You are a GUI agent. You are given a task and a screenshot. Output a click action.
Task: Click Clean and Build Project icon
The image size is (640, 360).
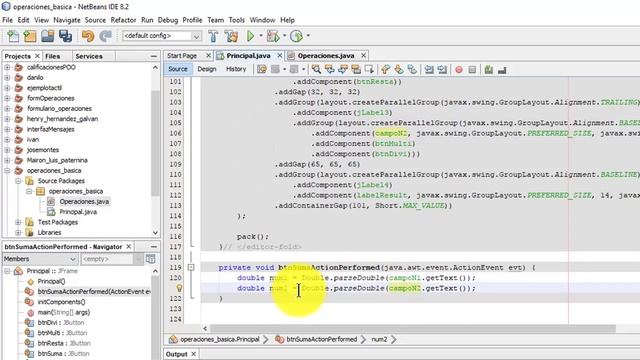231,36
